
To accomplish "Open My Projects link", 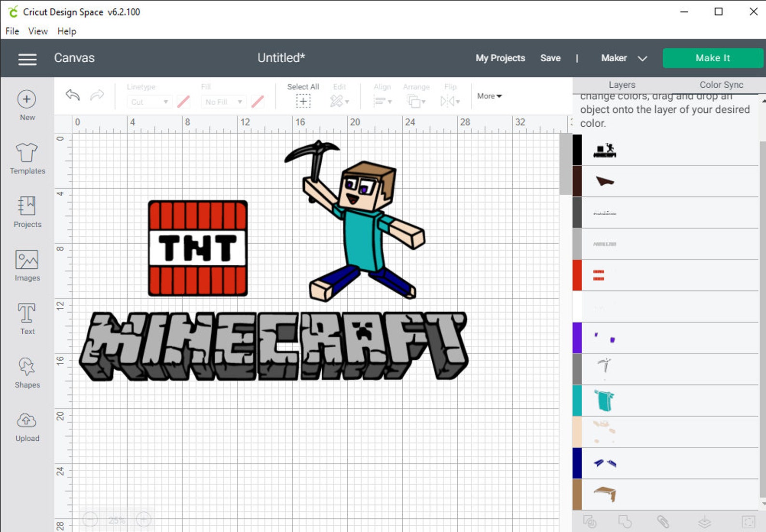I will point(500,58).
